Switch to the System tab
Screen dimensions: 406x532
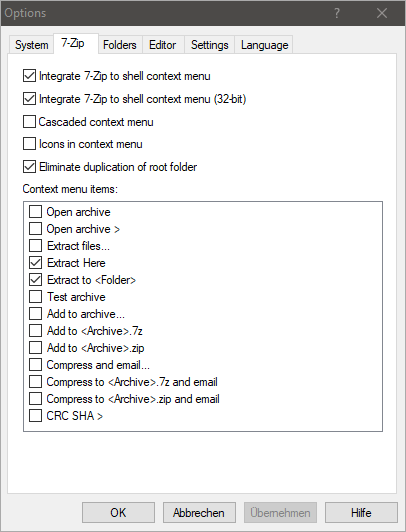tap(31, 45)
